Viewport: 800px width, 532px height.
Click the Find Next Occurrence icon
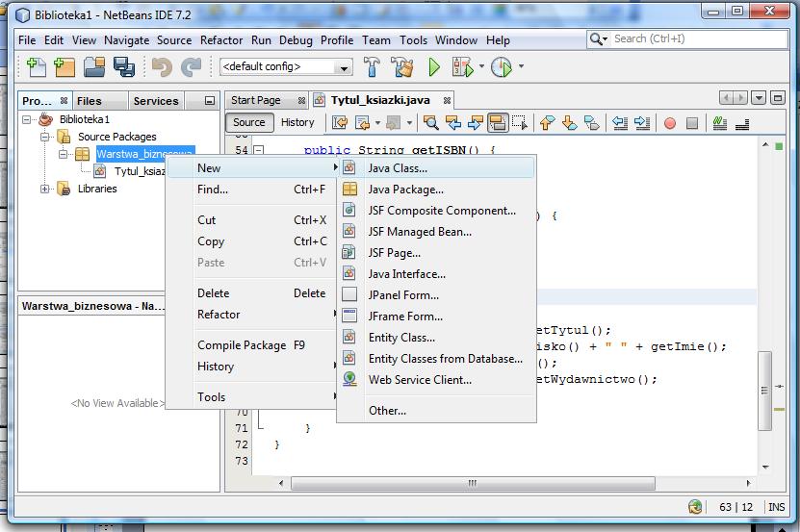[475, 123]
